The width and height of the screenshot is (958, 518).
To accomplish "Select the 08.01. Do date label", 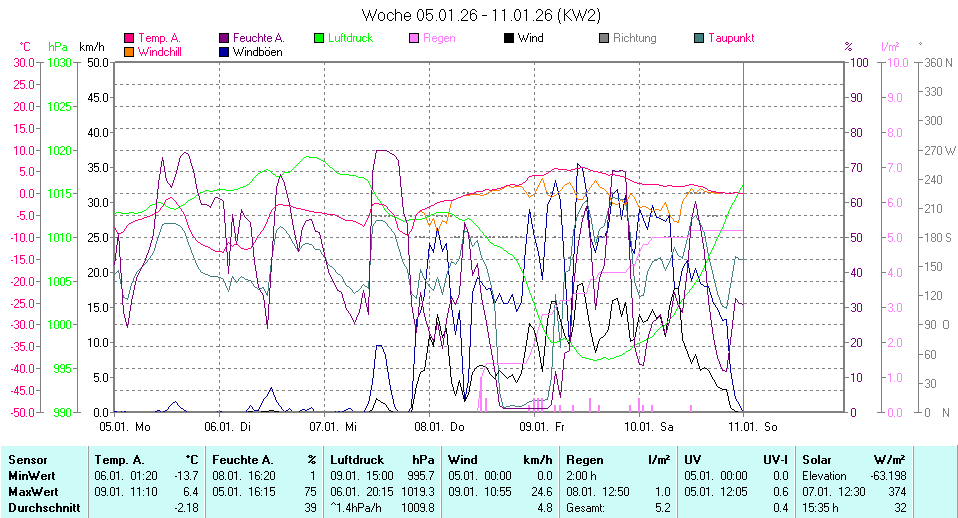I will (x=444, y=426).
